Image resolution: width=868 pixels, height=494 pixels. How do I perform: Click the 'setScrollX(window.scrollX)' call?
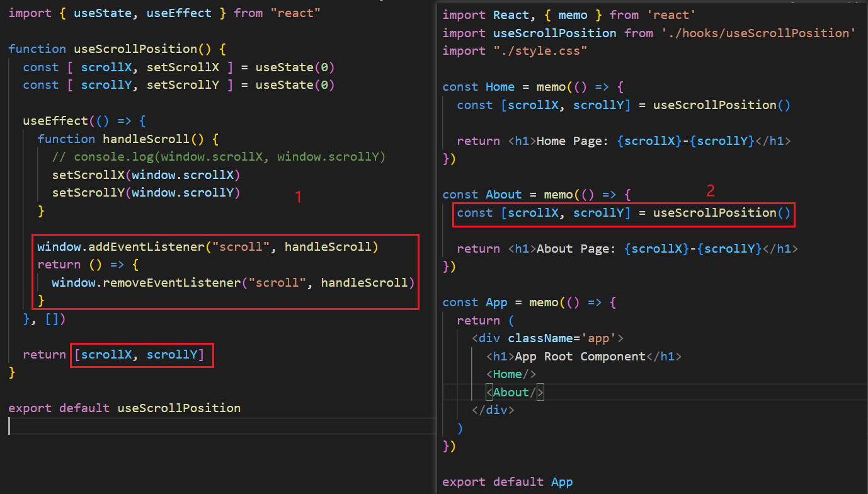[x=146, y=175]
